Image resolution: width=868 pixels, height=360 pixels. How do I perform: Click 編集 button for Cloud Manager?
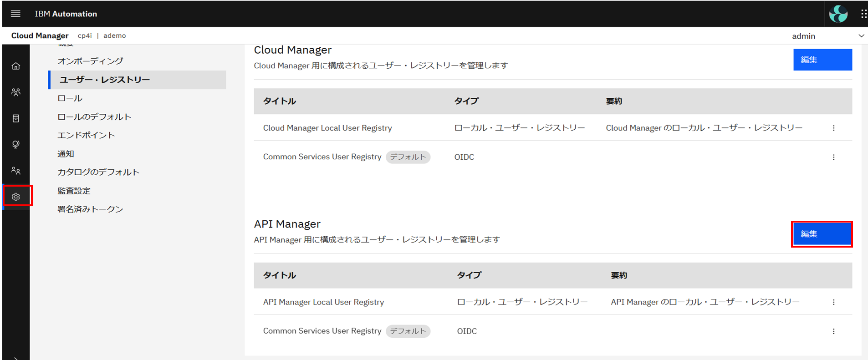tap(822, 60)
